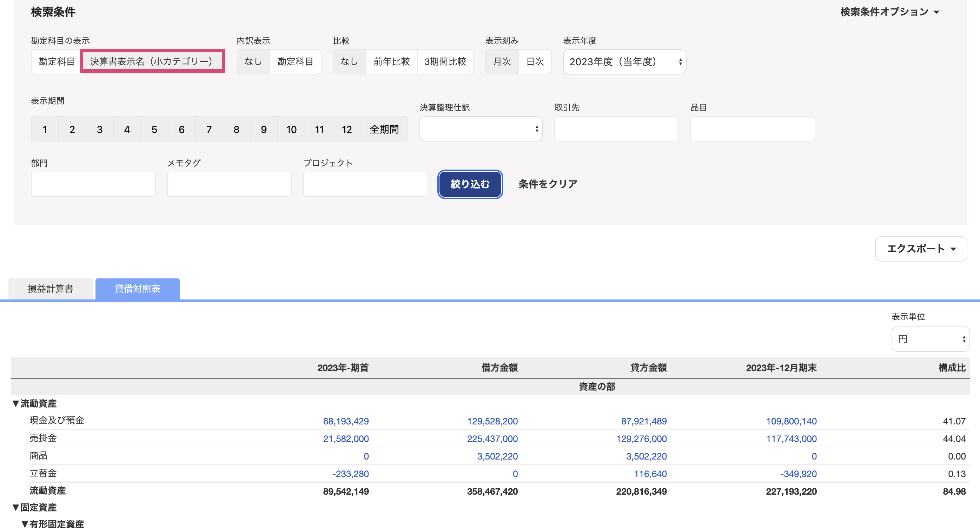Screen dimensions: 980x528
Task: Click 借方金額 column header
Action: (x=499, y=368)
